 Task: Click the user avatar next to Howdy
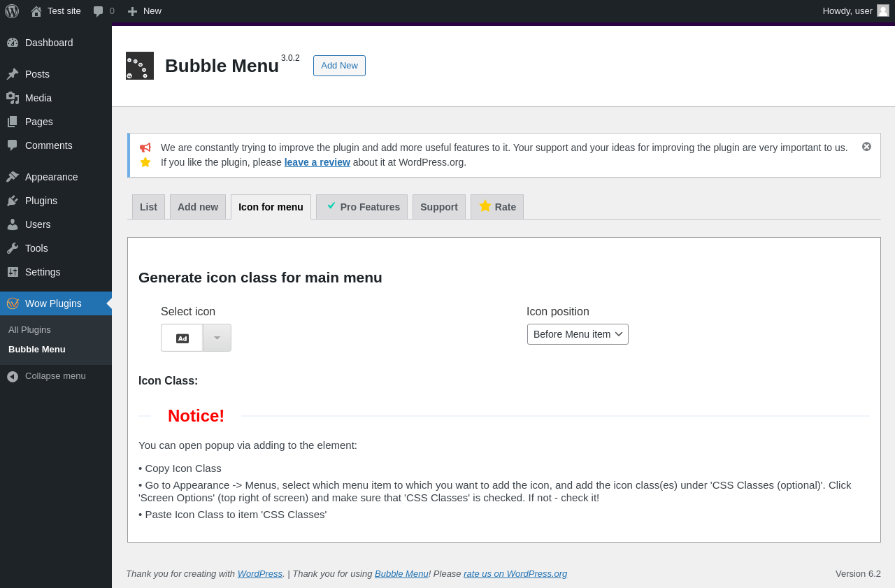pos(883,10)
